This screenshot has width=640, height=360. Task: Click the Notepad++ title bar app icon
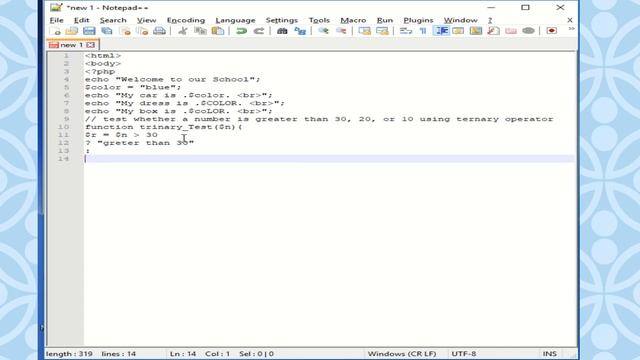56,7
